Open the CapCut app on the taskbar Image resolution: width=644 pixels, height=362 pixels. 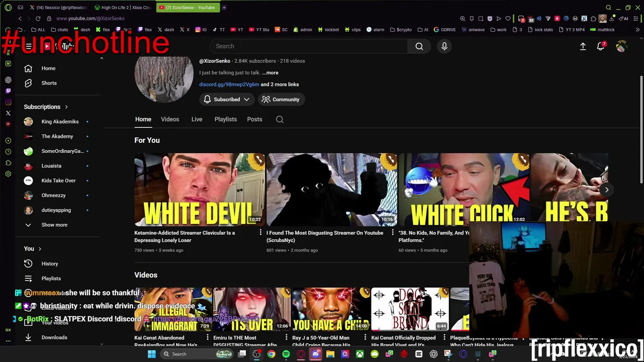[419, 354]
